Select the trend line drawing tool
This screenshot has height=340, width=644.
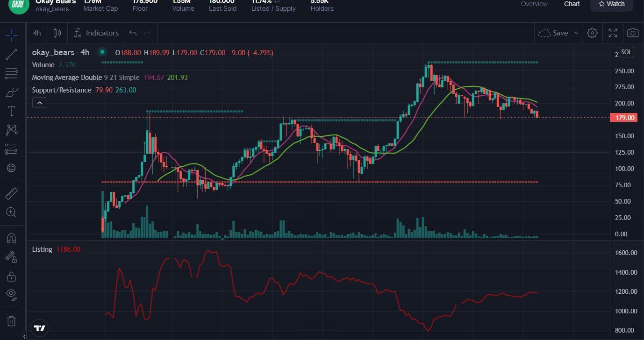pos(12,54)
